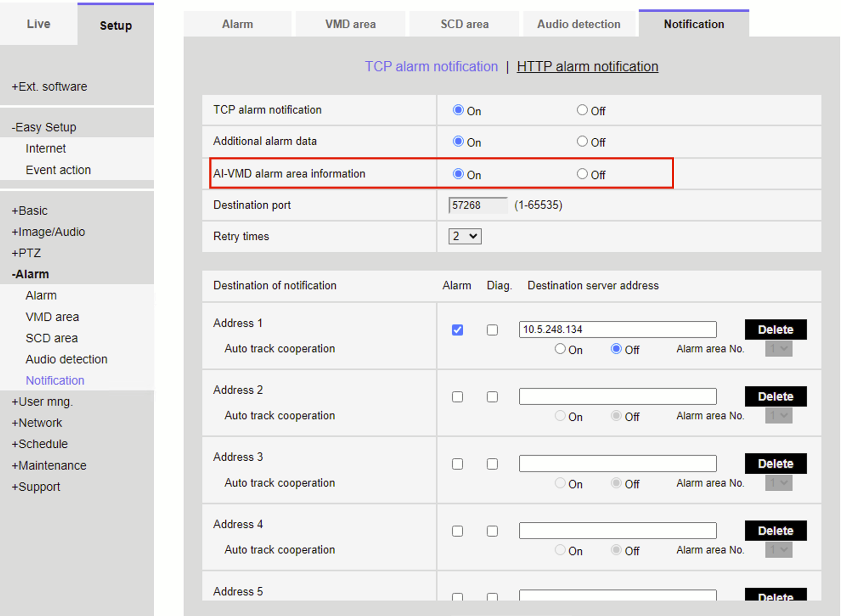Turn off TCP alarm notification
Screen dimensions: 841x616
pyautogui.click(x=582, y=110)
